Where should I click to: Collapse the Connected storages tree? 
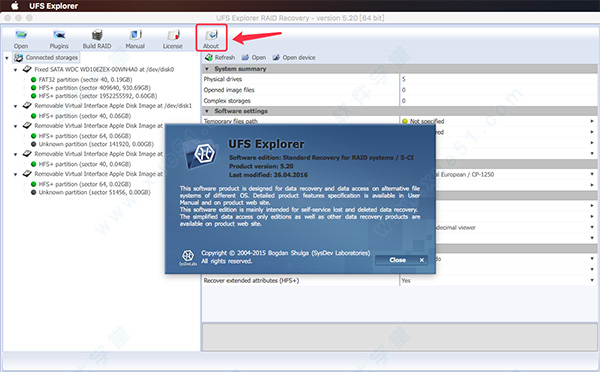(x=7, y=58)
